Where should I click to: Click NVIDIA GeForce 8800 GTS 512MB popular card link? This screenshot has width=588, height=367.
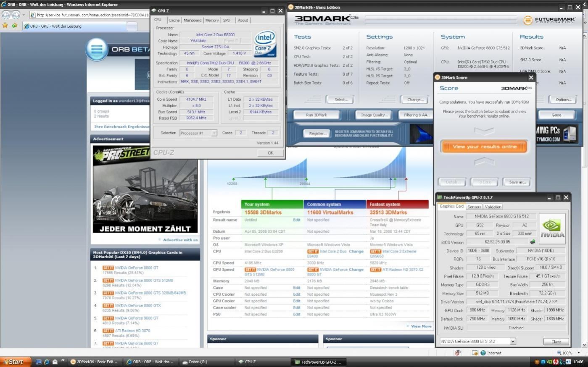click(144, 280)
